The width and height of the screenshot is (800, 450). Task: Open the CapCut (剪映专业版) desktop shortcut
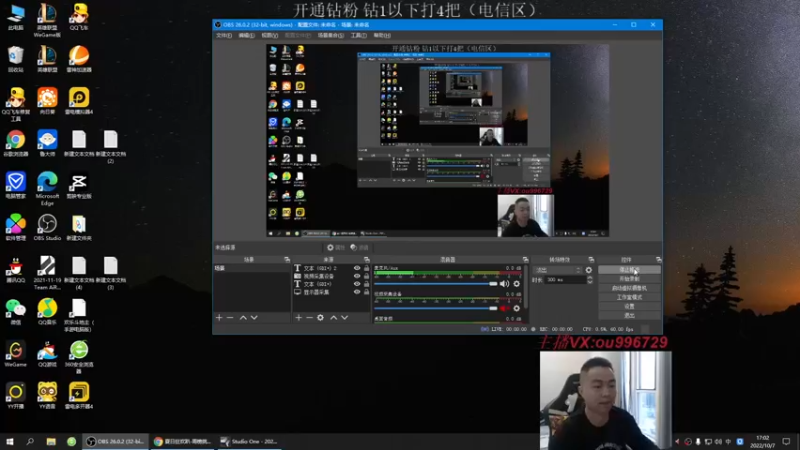(x=79, y=186)
